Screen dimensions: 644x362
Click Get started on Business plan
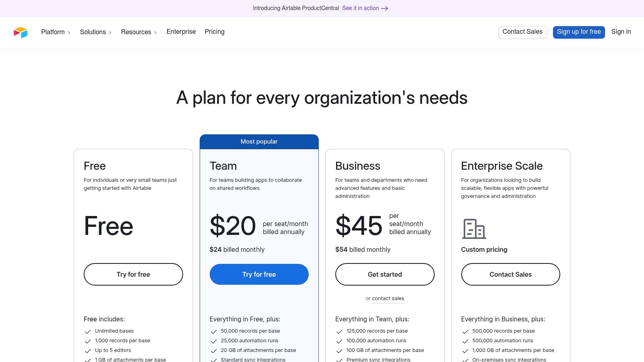385,274
